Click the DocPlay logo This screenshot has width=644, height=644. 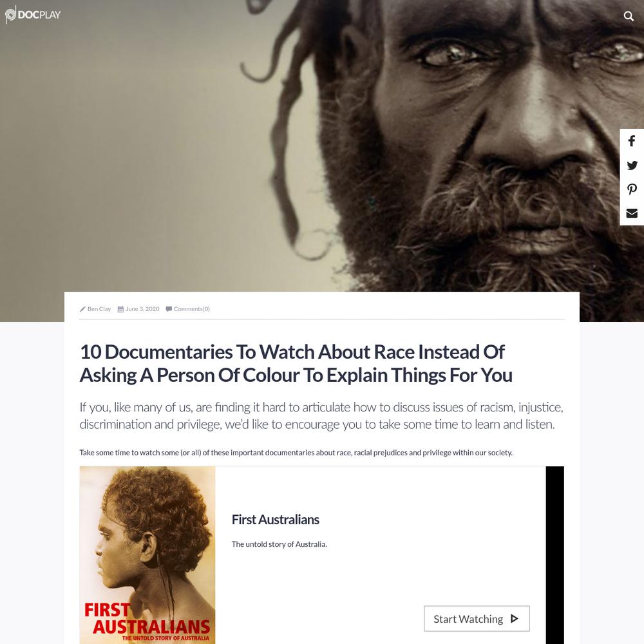[33, 14]
